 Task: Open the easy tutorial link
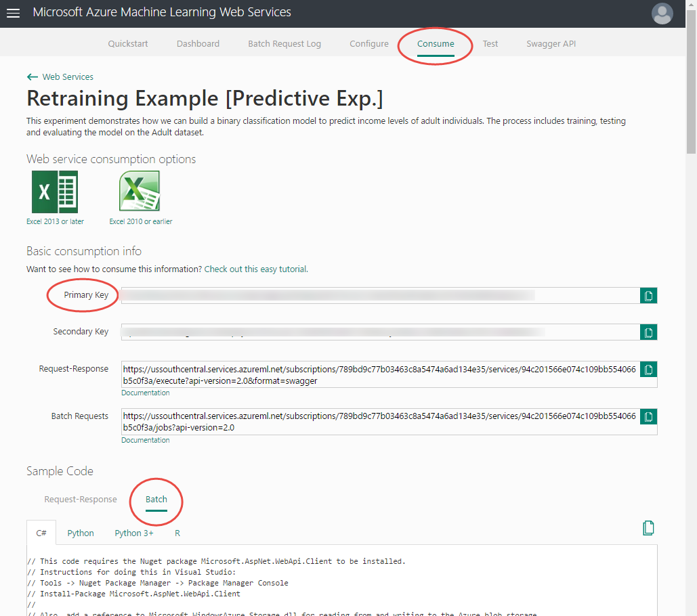[256, 269]
